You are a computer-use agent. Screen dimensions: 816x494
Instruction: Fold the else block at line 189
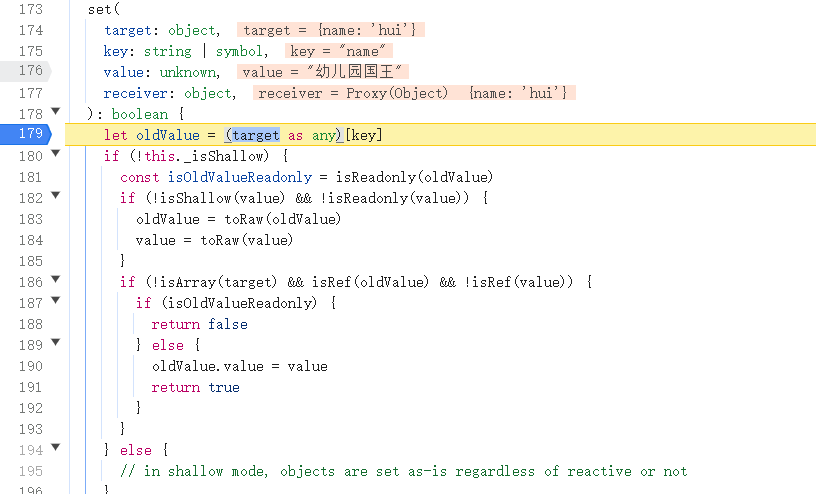55,344
